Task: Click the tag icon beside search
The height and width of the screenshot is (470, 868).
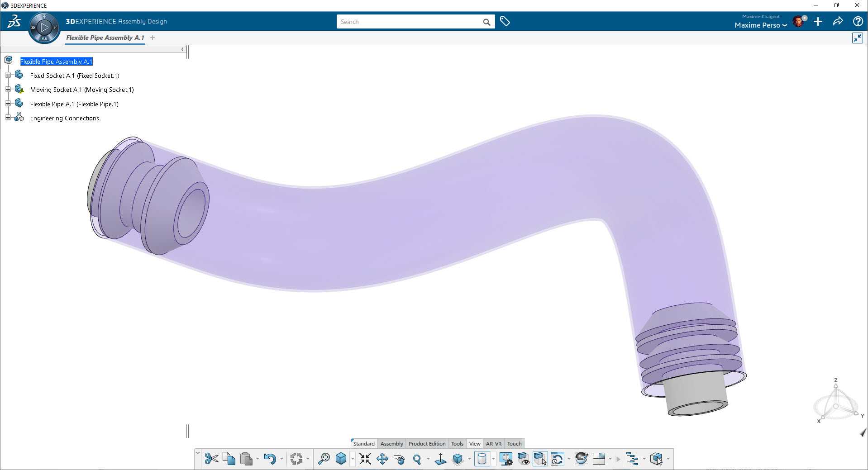Action: [505, 21]
